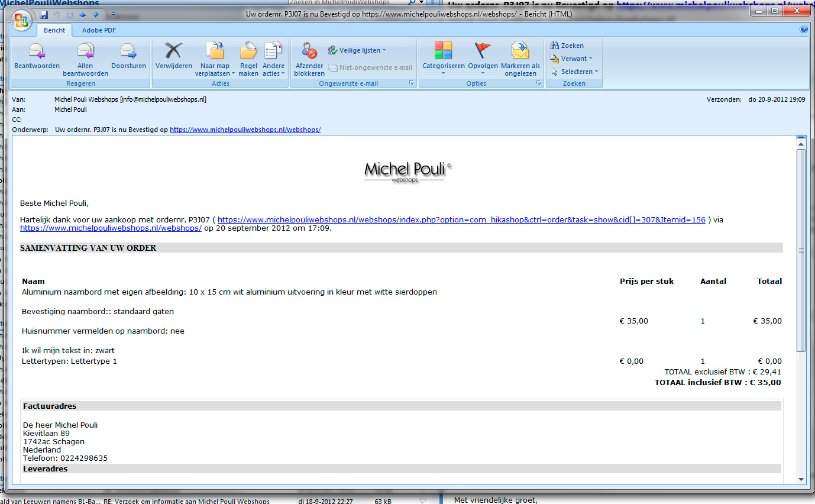Click the sent date 'do 20-9-2012 19:09'

(777, 99)
